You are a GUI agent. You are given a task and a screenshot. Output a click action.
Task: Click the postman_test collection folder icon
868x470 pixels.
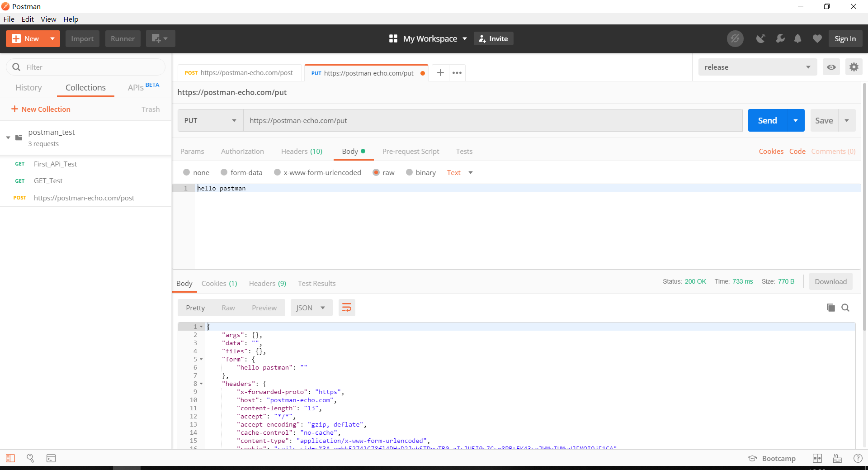(19, 138)
